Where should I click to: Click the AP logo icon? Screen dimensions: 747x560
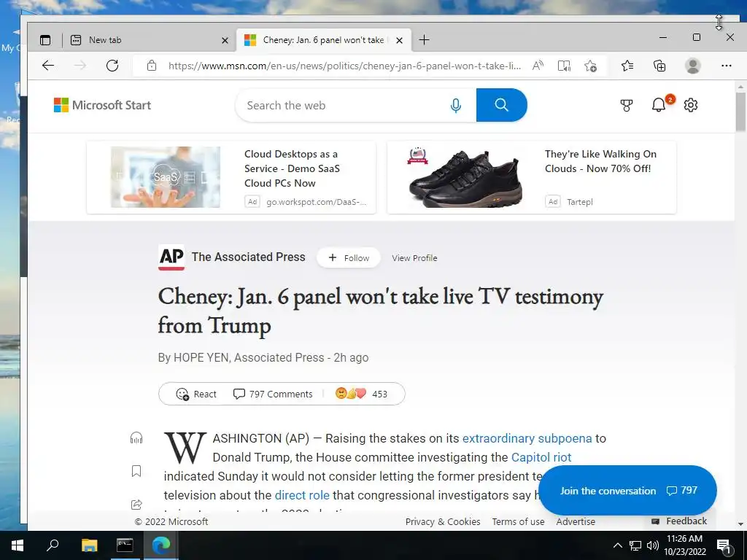click(x=171, y=257)
